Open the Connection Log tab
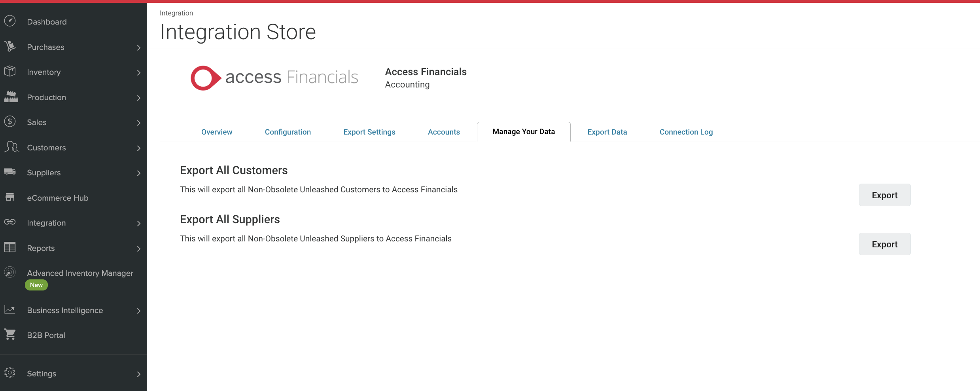Image resolution: width=980 pixels, height=391 pixels. (686, 132)
